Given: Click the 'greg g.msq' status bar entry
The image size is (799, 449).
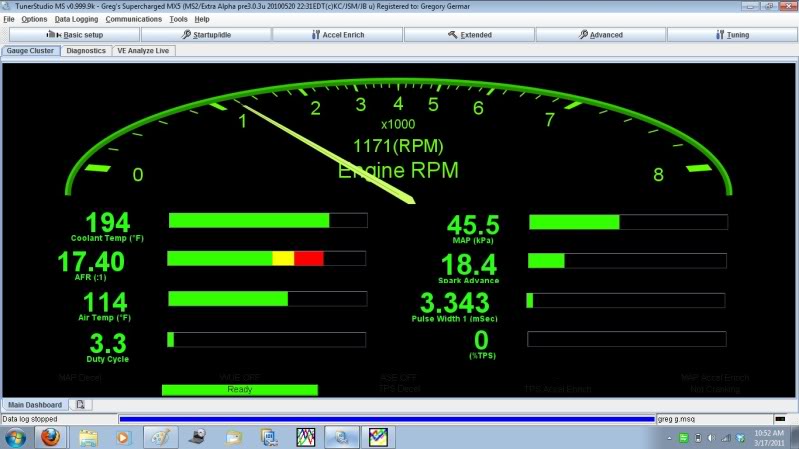Looking at the screenshot, I should click(x=676, y=419).
